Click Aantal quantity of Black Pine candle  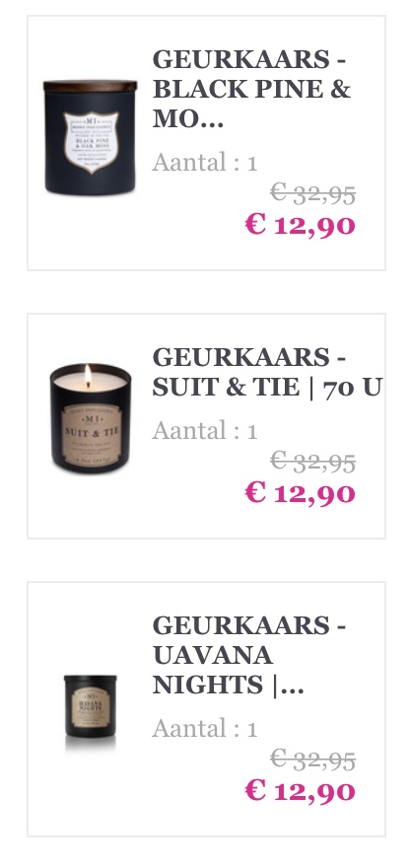[205, 162]
